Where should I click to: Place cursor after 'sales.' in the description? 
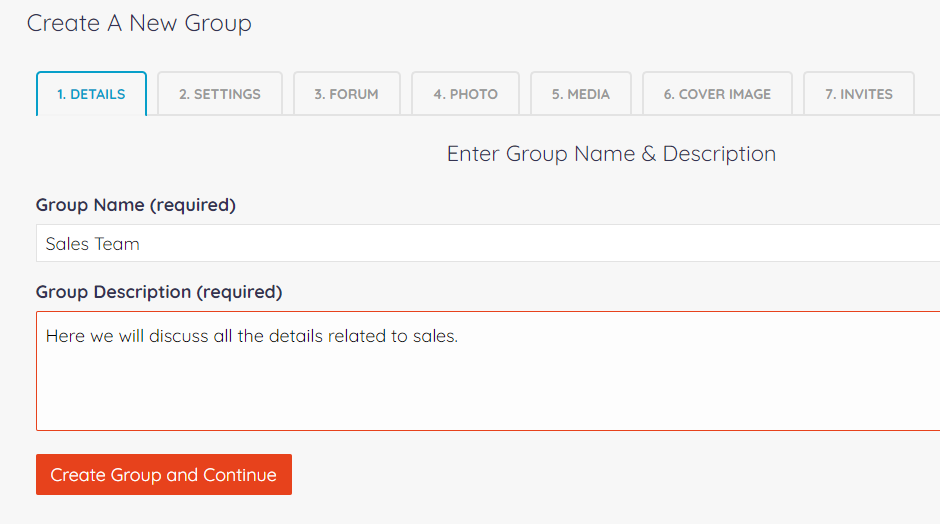[x=460, y=336]
